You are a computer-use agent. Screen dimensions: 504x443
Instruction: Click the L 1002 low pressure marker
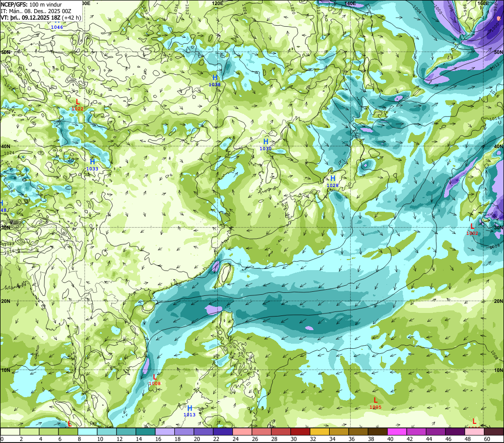[472, 229]
